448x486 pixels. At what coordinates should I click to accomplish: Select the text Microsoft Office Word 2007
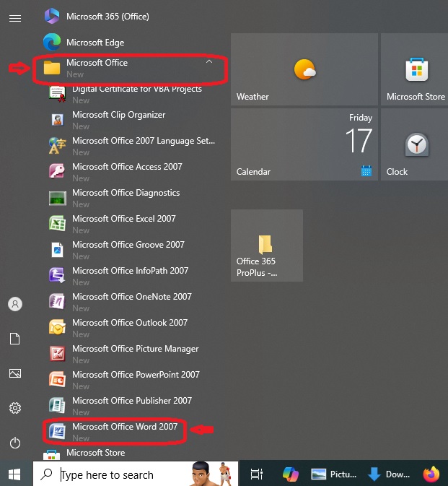(x=125, y=427)
